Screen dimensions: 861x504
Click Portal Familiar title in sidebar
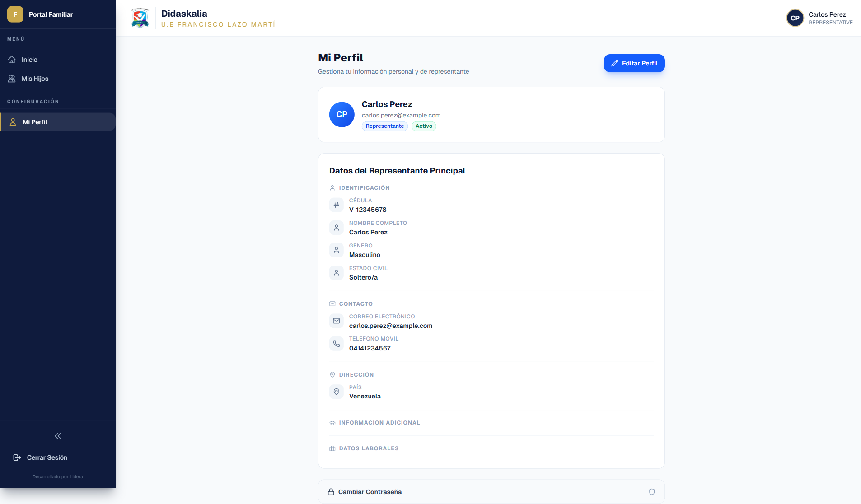pyautogui.click(x=51, y=14)
